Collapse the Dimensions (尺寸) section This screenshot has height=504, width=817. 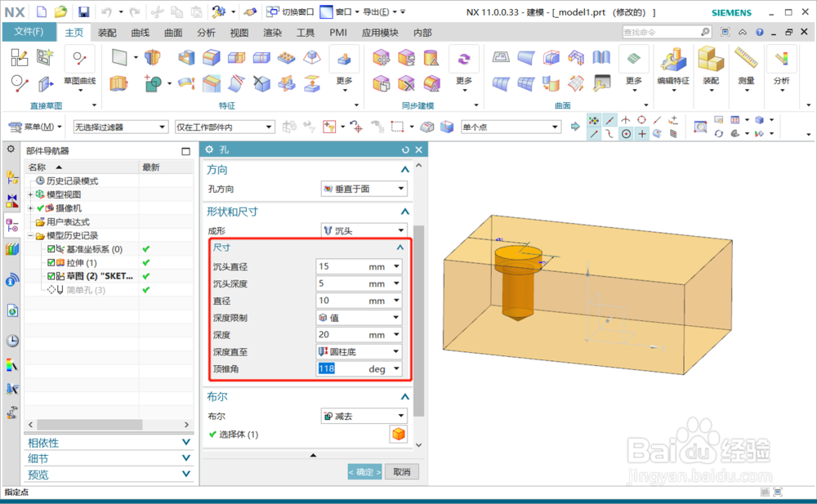pyautogui.click(x=400, y=248)
